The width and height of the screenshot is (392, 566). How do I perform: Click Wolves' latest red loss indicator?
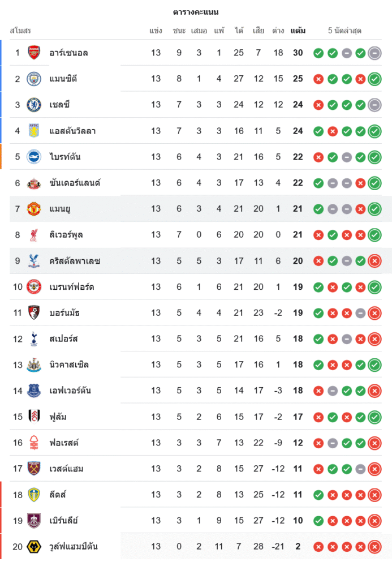pos(374,547)
